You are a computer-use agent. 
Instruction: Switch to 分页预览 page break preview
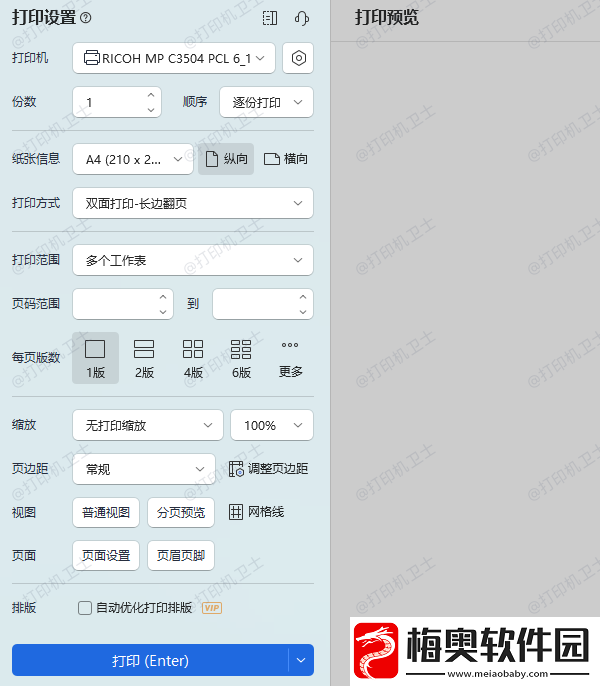coord(181,512)
